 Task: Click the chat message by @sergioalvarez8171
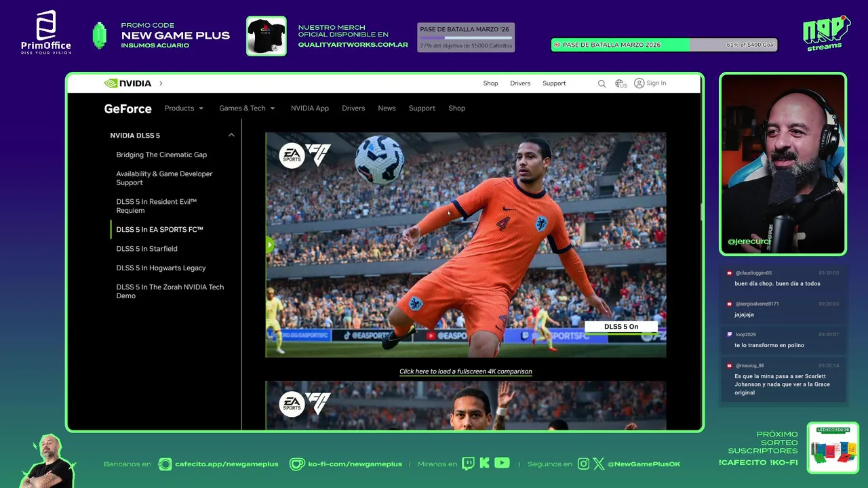tap(783, 309)
